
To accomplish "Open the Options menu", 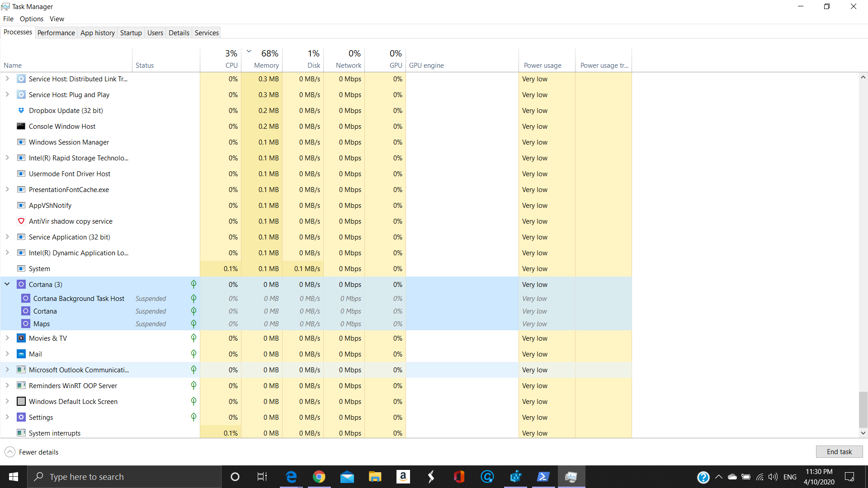I will [32, 19].
